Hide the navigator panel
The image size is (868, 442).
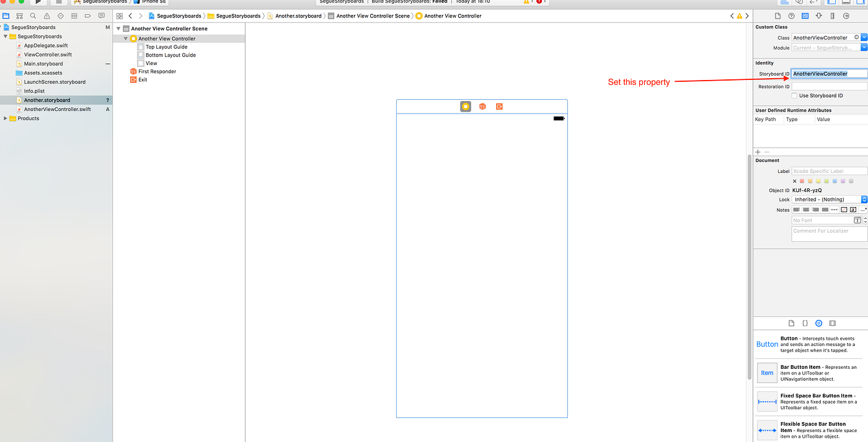(x=831, y=2)
